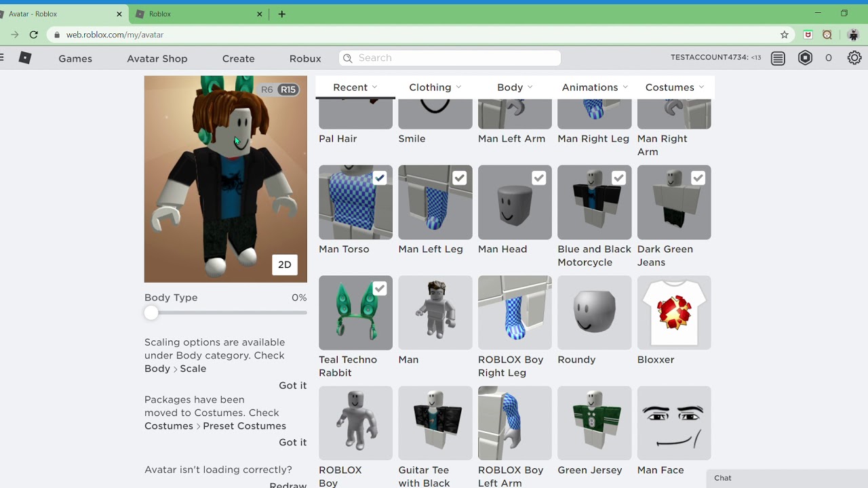Click the 3D avatar preview

point(226,179)
